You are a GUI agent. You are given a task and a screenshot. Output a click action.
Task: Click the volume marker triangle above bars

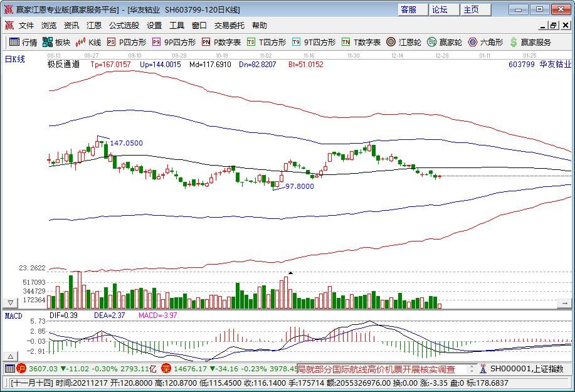coord(290,273)
